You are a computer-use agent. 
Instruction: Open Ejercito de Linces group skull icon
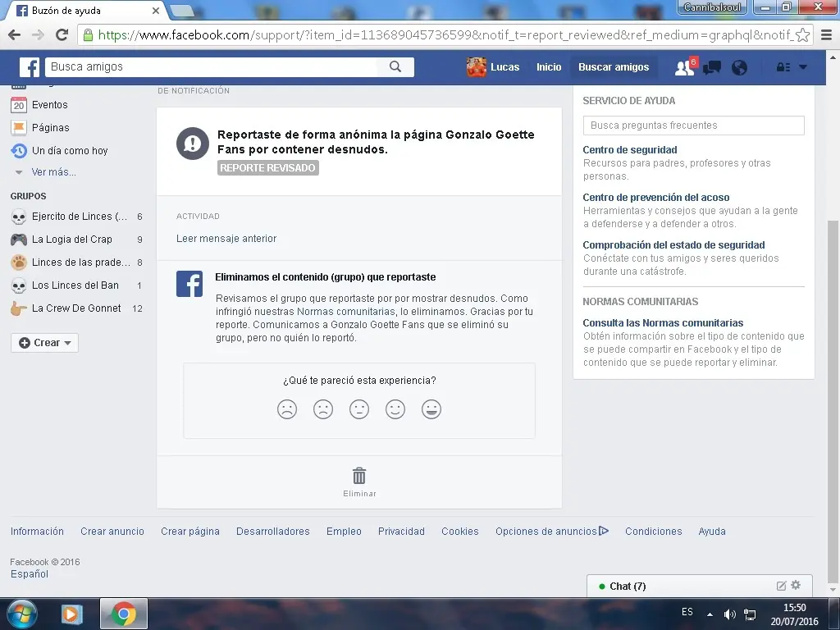19,217
